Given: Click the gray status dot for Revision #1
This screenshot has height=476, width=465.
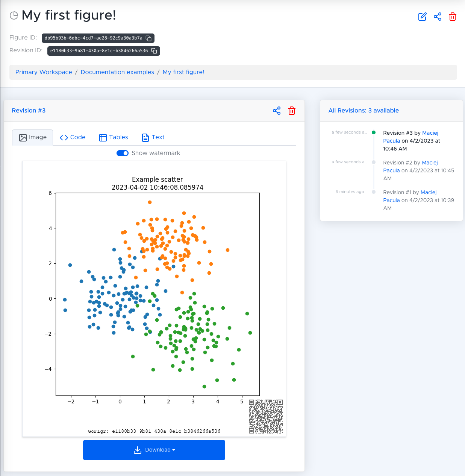Looking at the screenshot, I should pyautogui.click(x=373, y=192).
